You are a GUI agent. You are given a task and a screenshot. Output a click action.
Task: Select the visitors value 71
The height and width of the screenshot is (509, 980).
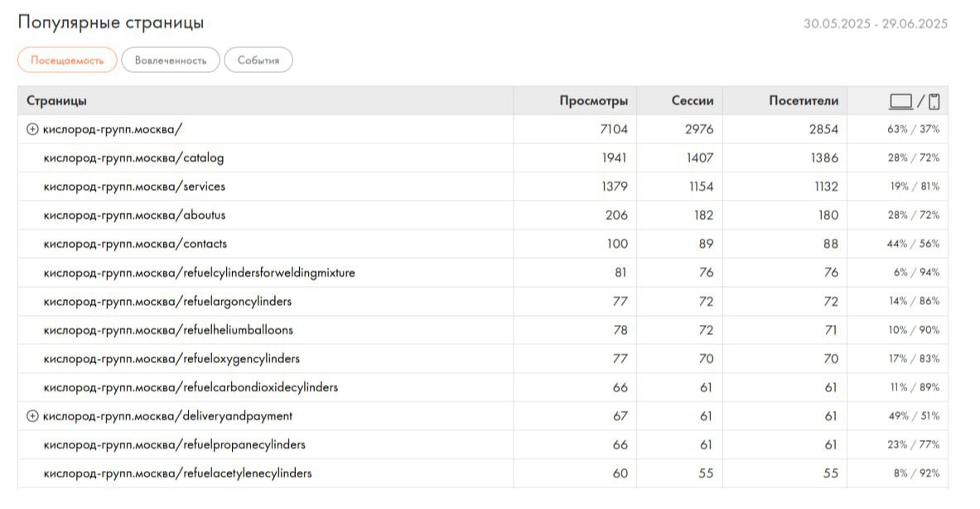pos(831,331)
